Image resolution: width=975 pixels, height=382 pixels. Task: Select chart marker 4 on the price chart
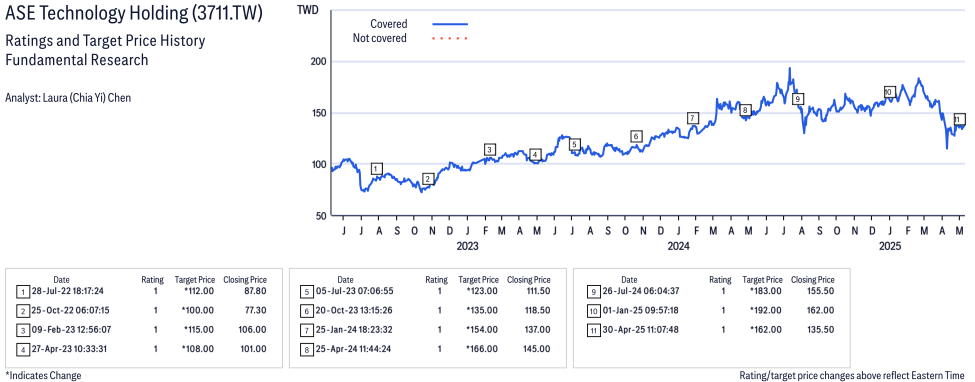pyautogui.click(x=535, y=154)
